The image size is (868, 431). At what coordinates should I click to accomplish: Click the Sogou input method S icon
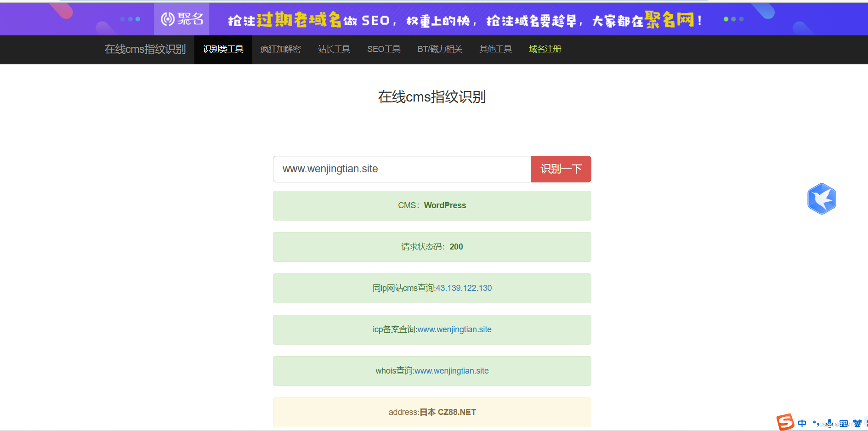(x=785, y=422)
